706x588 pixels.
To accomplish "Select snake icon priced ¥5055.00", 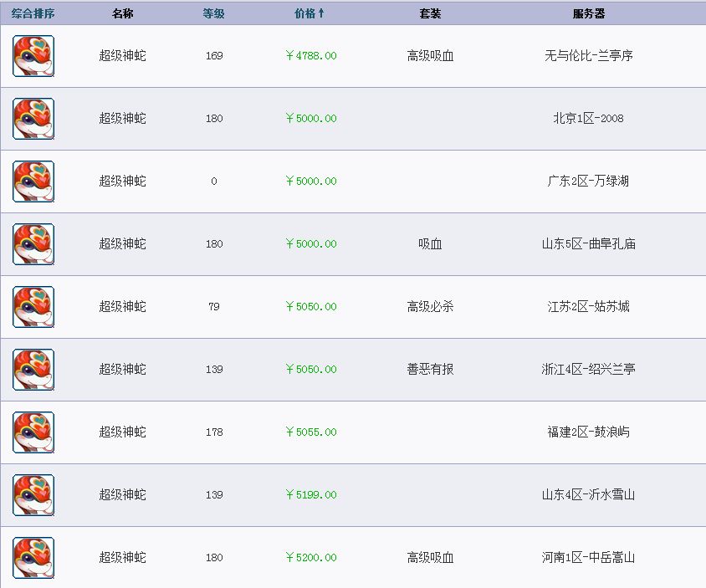I will coord(33,432).
